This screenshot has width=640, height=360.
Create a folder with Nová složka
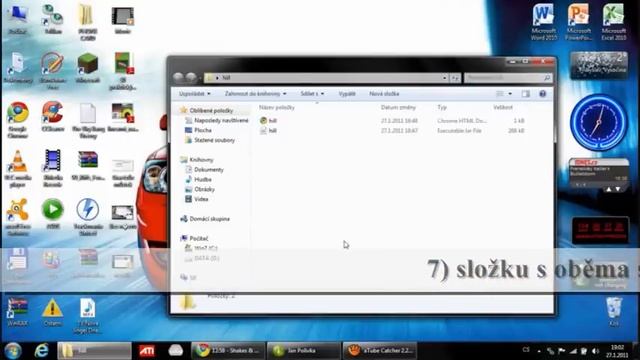pyautogui.click(x=384, y=94)
